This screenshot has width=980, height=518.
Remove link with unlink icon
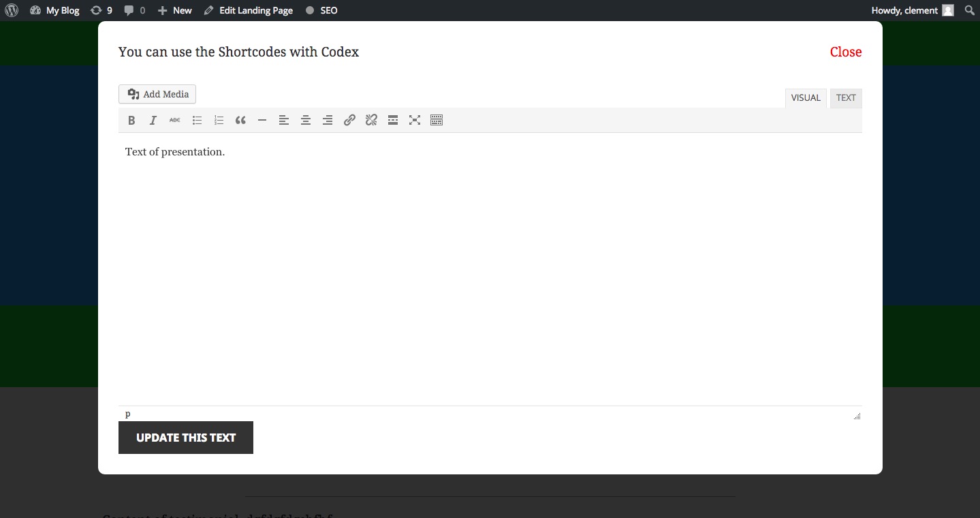(371, 120)
